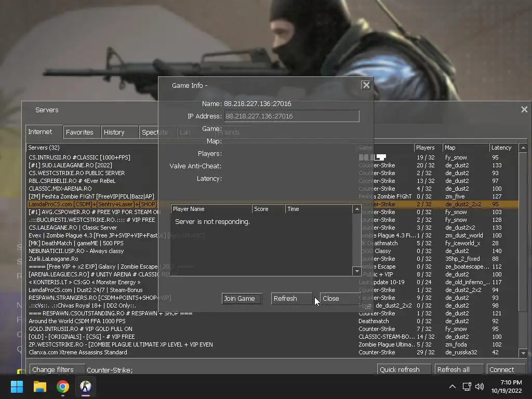Select [ZM] Feshta Zombie F!GhT server
The width and height of the screenshot is (532, 399).
point(272,196)
